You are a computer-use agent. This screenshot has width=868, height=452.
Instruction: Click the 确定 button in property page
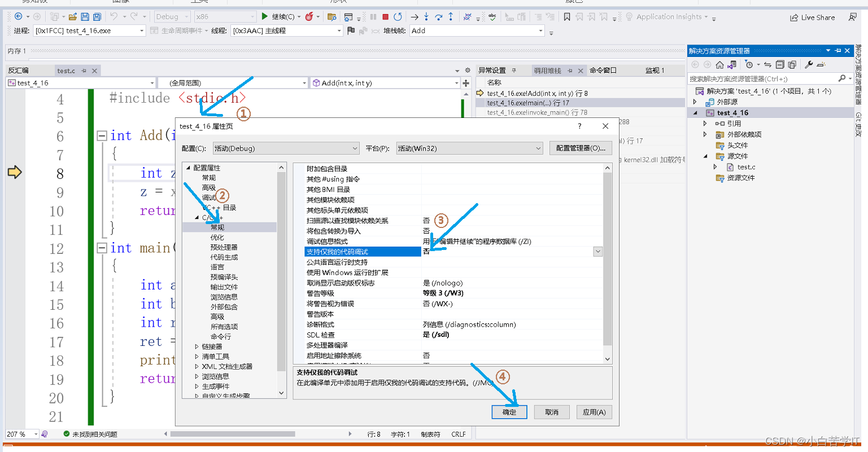point(509,412)
